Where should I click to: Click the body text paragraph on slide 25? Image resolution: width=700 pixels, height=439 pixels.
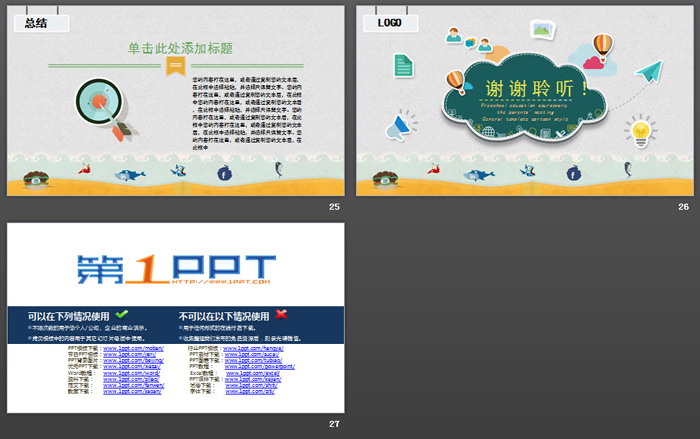click(257, 109)
